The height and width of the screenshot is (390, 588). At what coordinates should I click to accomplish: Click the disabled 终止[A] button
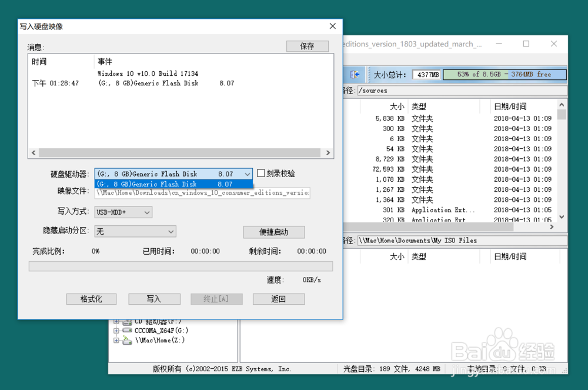[x=216, y=299]
